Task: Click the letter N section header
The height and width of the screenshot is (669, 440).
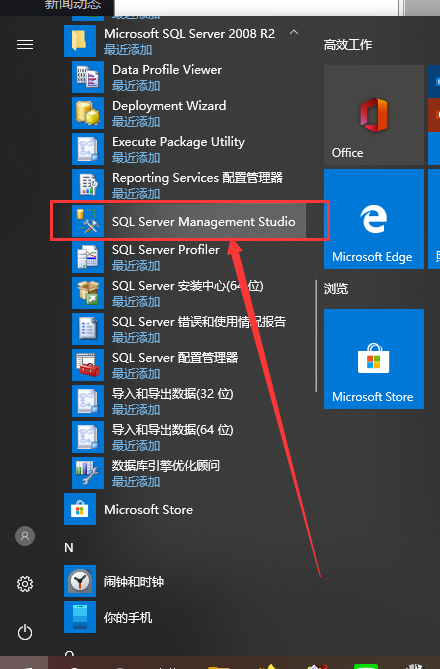Action: click(x=69, y=547)
